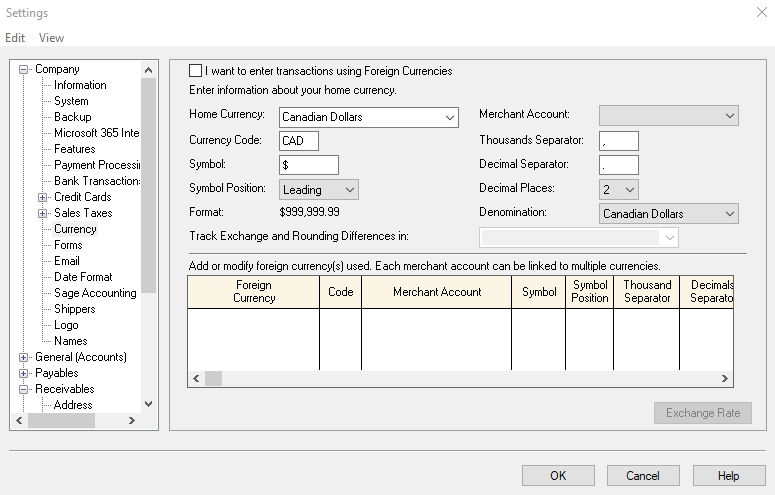The height and width of the screenshot is (495, 775).
Task: Click the Thousands Separator input field
Action: (618, 141)
